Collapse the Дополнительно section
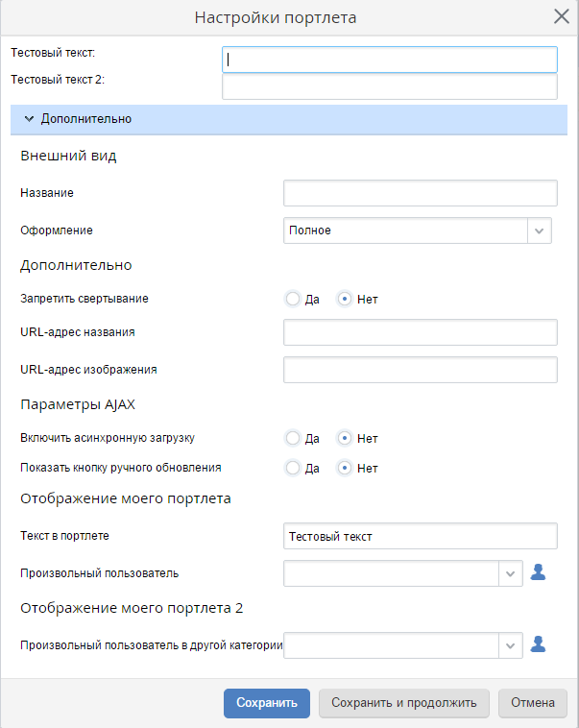Viewport: 579px width, 728px height. [x=29, y=119]
